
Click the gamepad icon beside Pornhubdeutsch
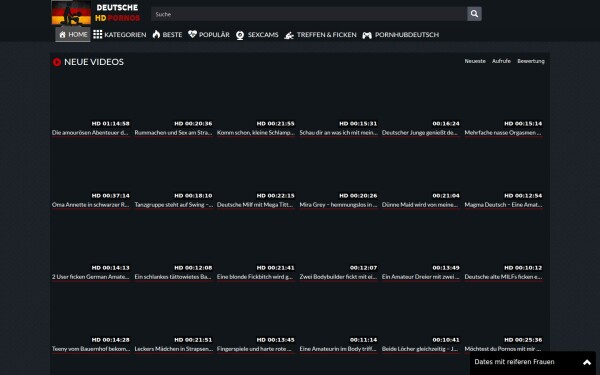[x=367, y=35]
